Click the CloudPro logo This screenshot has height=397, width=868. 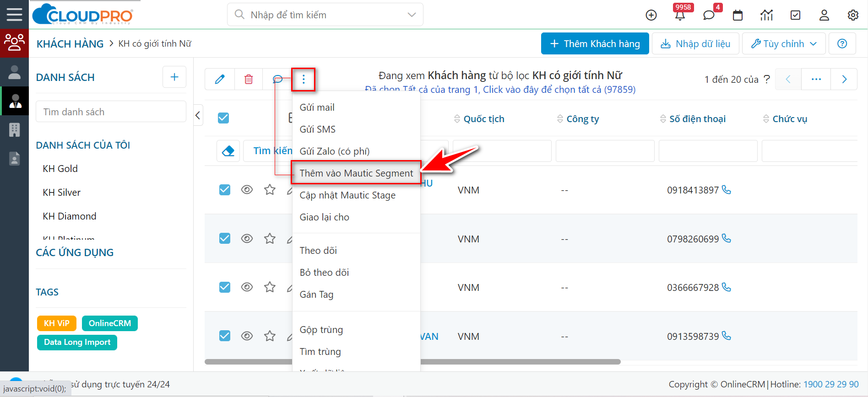tap(83, 15)
